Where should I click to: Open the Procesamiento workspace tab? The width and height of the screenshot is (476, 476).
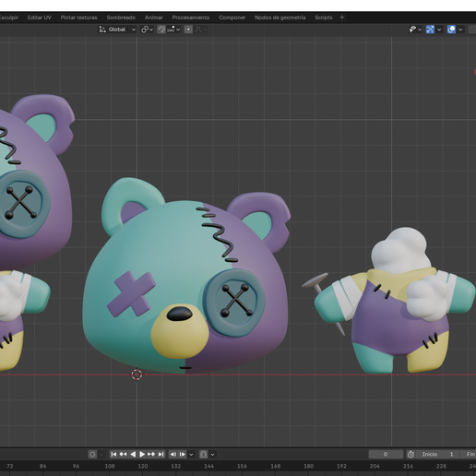point(191,18)
